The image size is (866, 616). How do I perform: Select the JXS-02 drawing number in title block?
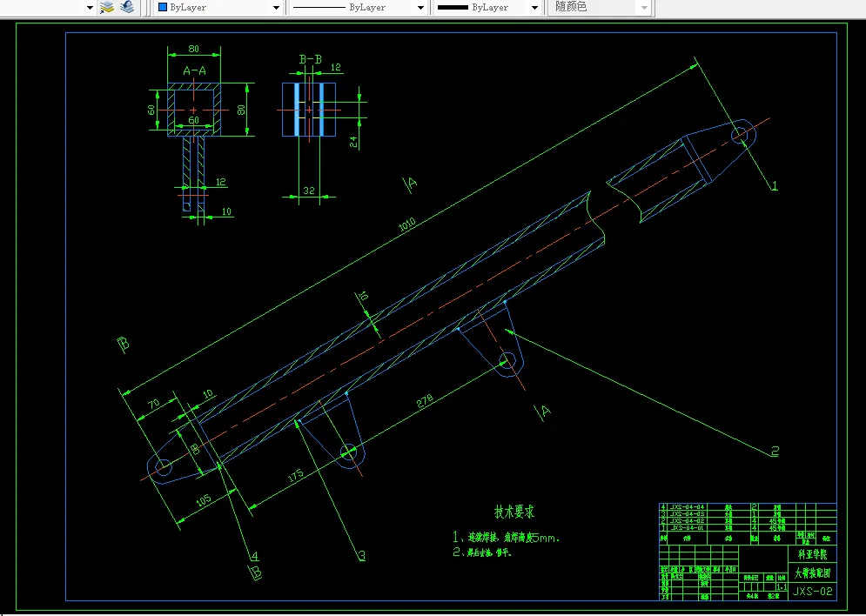812,591
